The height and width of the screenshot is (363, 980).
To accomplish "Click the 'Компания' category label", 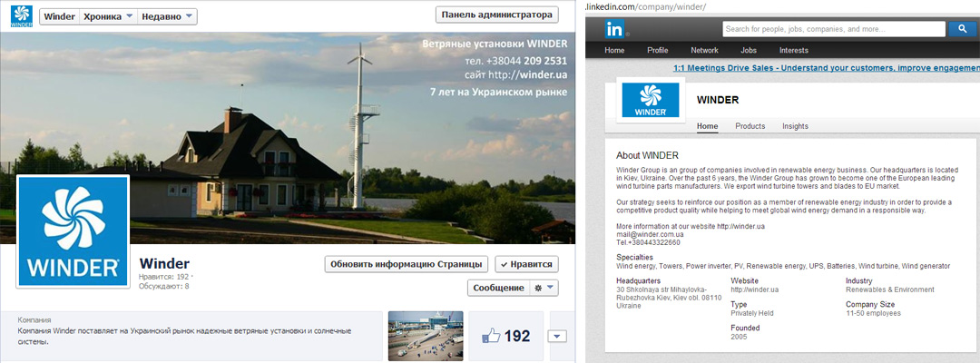I will point(34,319).
